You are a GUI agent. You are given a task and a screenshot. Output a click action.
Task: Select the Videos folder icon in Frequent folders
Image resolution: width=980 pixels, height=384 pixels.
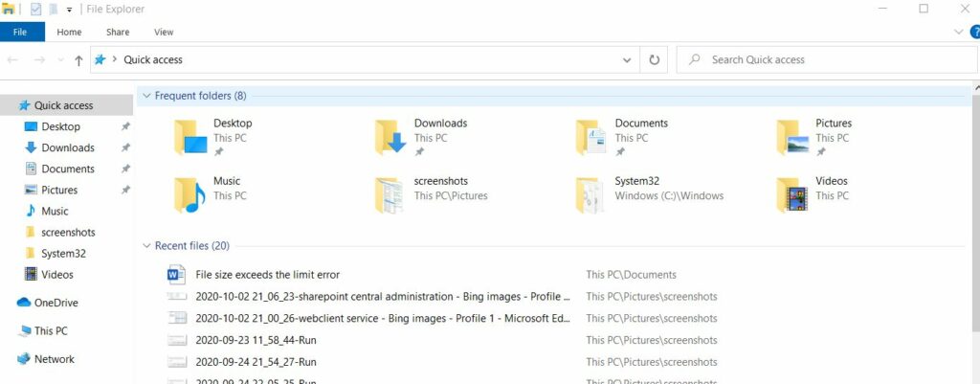(x=792, y=194)
